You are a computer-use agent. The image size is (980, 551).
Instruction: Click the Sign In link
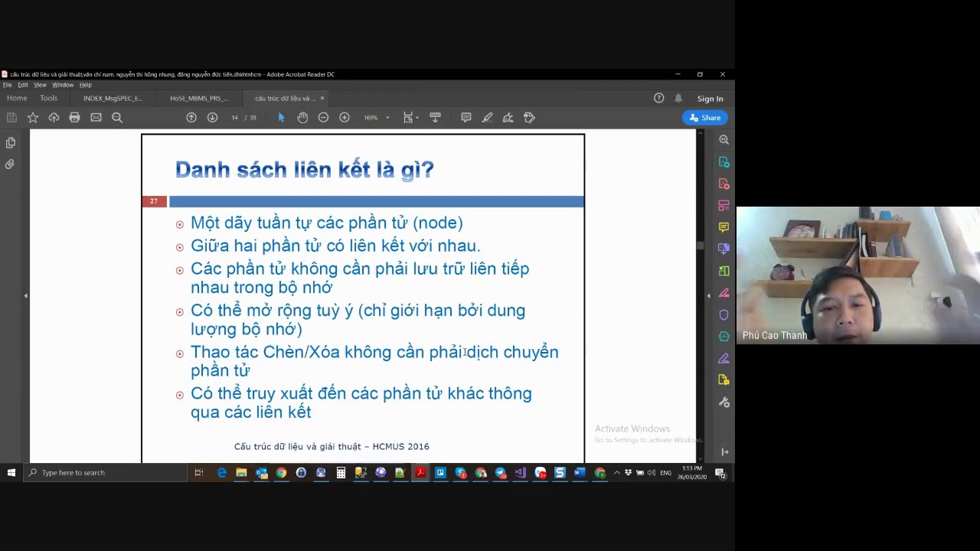[710, 99]
